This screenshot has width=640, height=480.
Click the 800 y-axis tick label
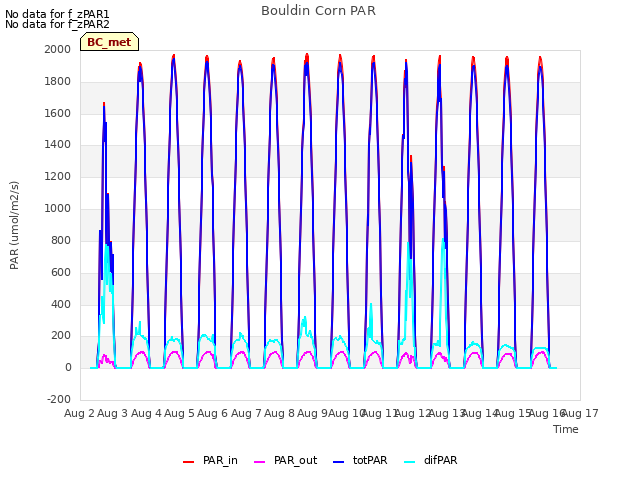[61, 240]
